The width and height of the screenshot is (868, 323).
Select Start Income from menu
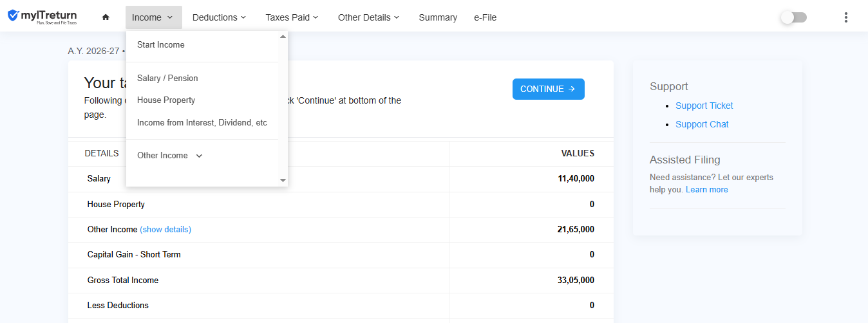[161, 44]
